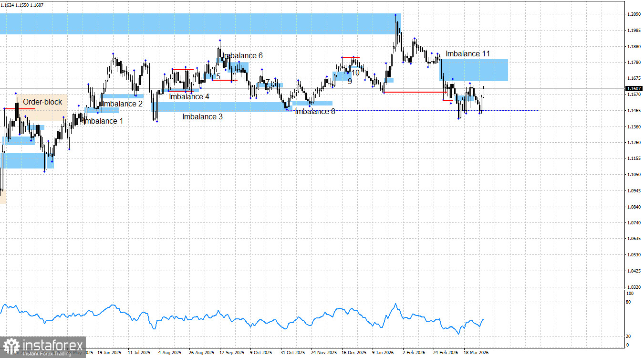Select the Order-block label text
Viewport: 644px width, 358px height.
(x=43, y=102)
